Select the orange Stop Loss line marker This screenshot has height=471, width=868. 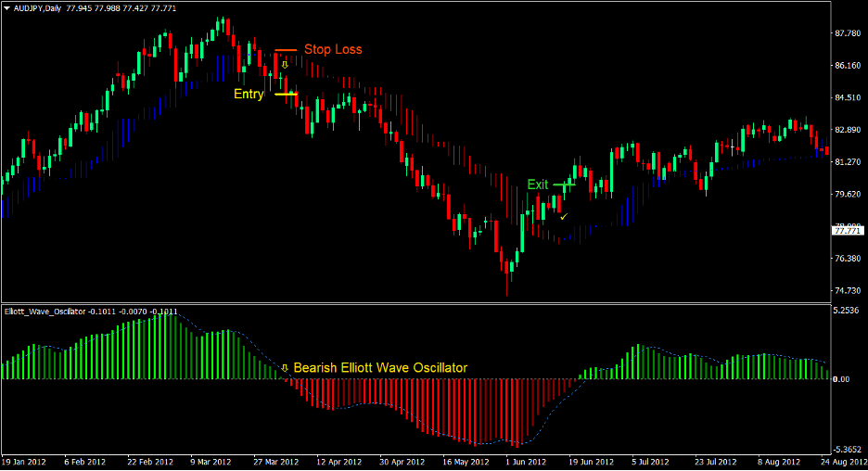pos(287,50)
